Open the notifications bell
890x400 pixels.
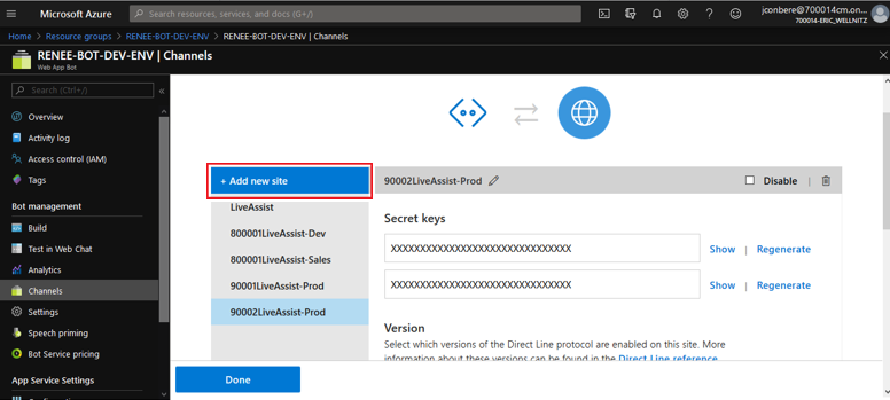tap(657, 14)
